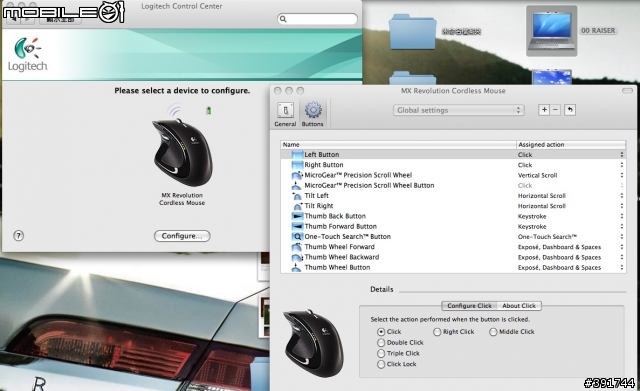640x391 pixels.
Task: Click the Control Center search field
Action: tap(318, 19)
